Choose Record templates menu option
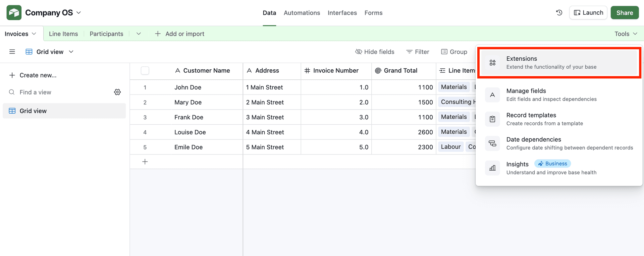Image resolution: width=644 pixels, height=256 pixels. [x=559, y=119]
